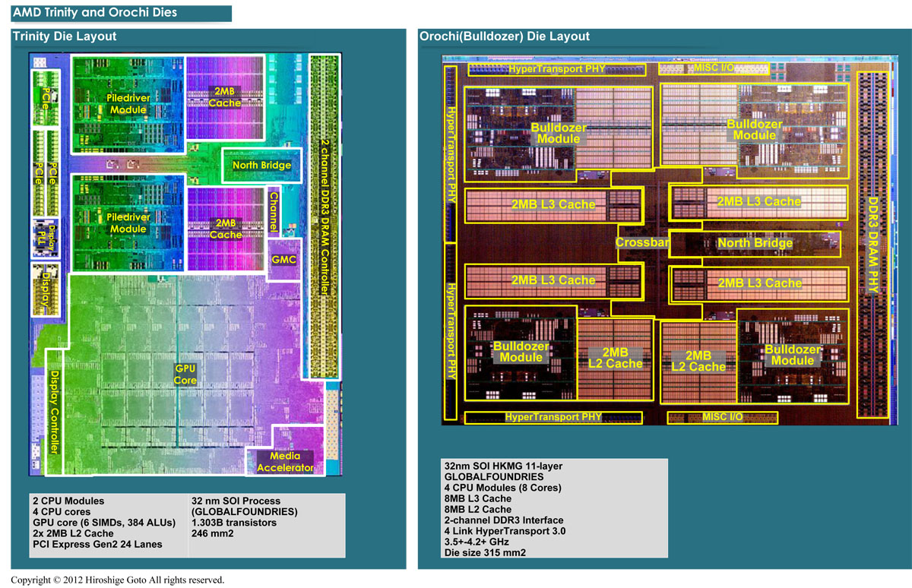Click the lower Piledriver Module label
The height and width of the screenshot is (588, 912).
pos(126,223)
